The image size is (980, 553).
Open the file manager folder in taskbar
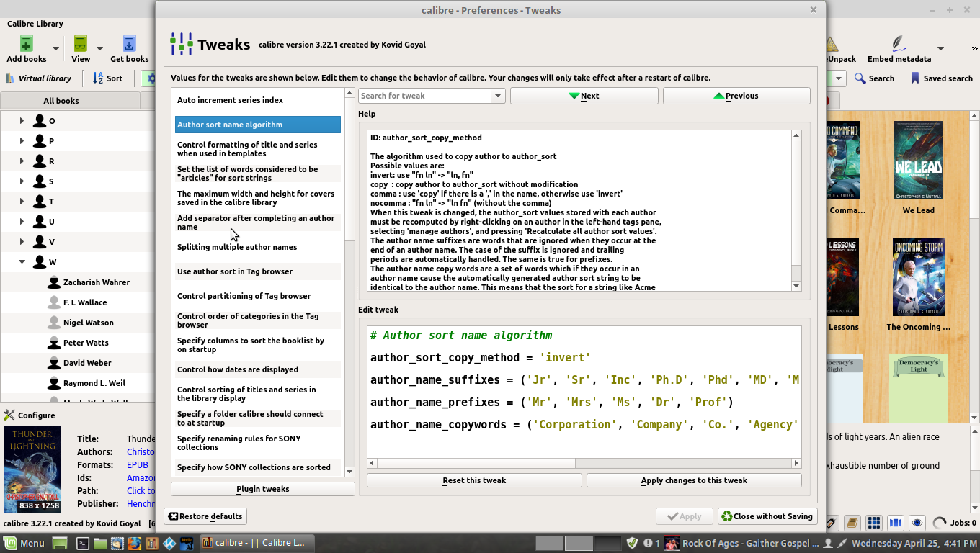click(99, 543)
